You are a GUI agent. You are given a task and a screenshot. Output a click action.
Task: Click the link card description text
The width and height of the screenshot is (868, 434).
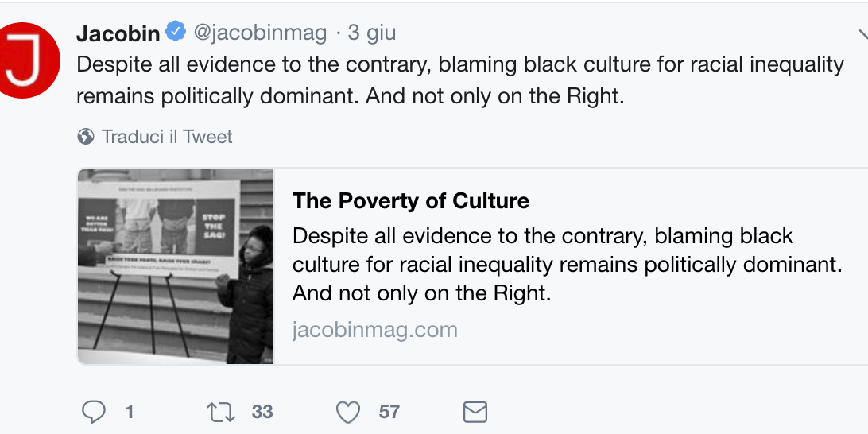566,265
